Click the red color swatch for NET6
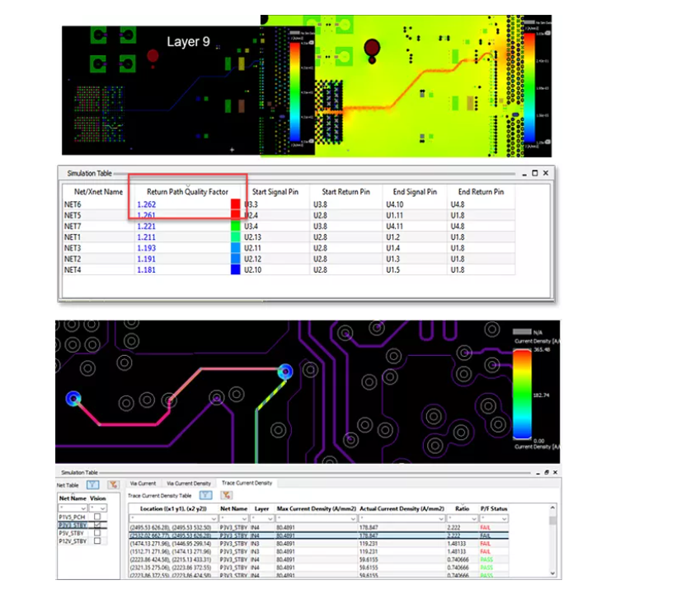Viewport: 700px width, 599px height. pos(235,204)
